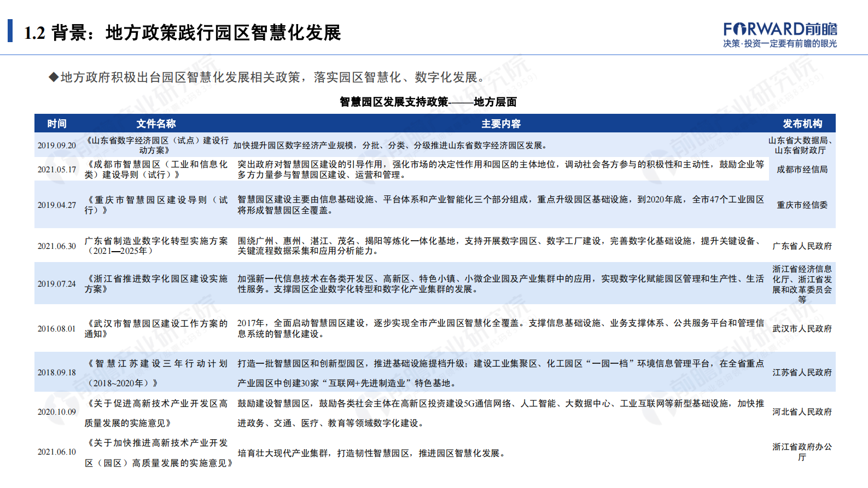The height and width of the screenshot is (488, 868).
Task: Click content cell '培育壮大现代产业集群'
Action: point(372,454)
